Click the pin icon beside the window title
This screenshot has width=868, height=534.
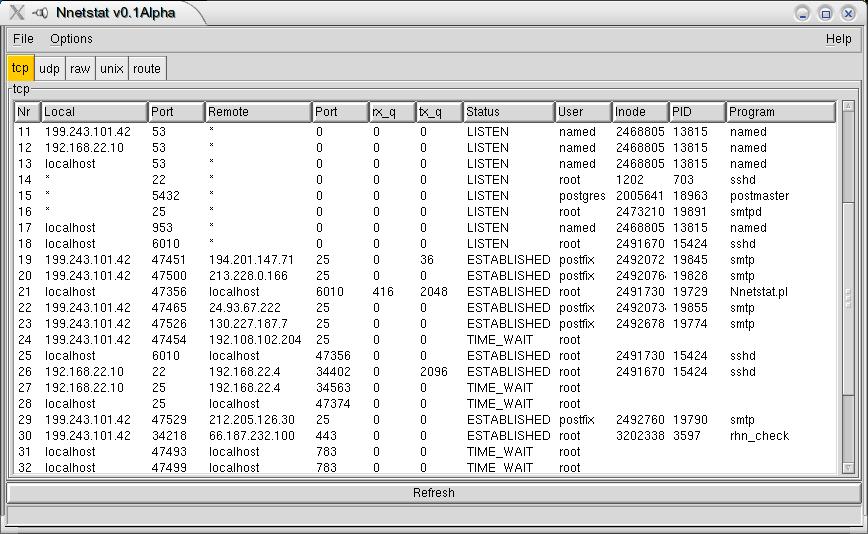tap(40, 13)
